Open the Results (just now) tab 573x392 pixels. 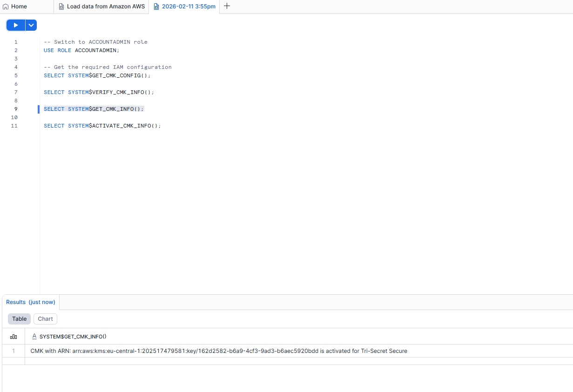[31, 302]
